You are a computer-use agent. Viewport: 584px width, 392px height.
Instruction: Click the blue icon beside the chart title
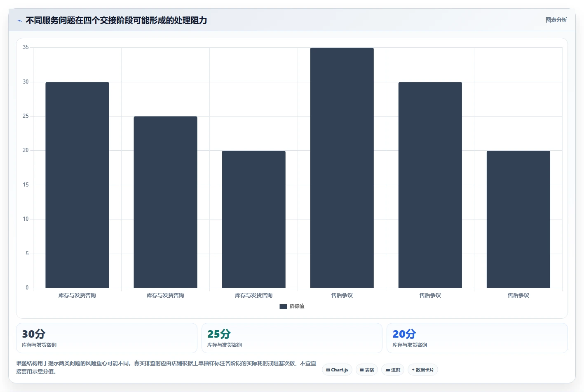(19, 21)
